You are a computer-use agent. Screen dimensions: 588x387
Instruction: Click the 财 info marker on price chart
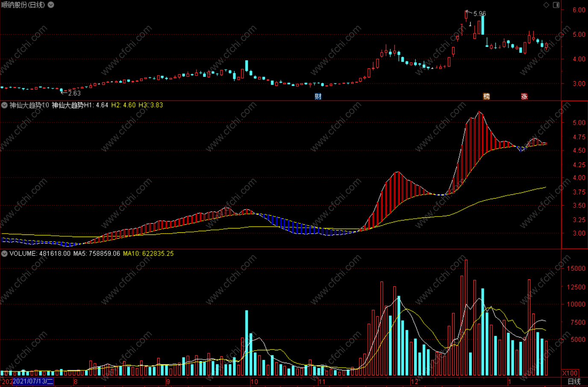318,96
